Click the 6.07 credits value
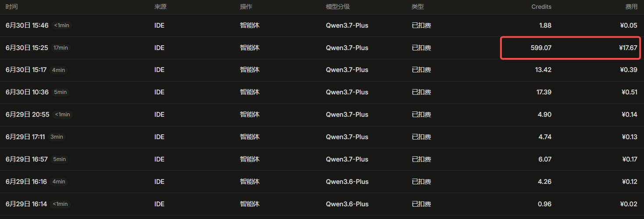 pos(545,159)
